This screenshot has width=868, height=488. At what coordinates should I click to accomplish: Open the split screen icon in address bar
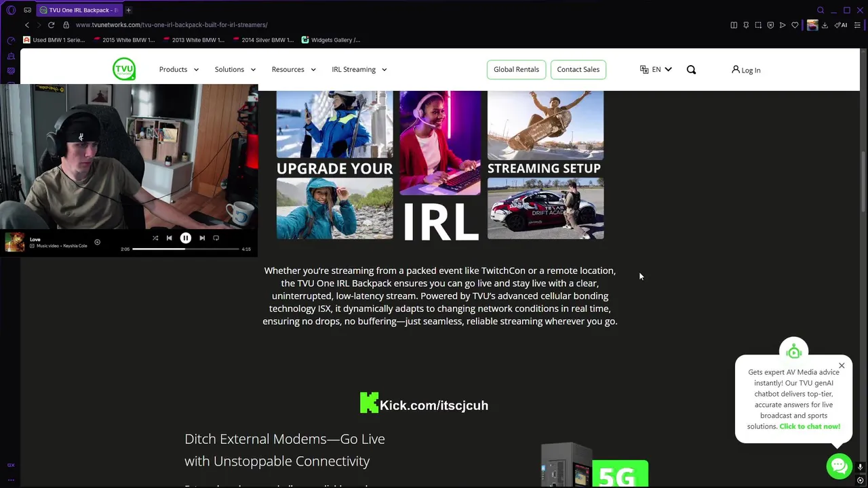pos(734,25)
